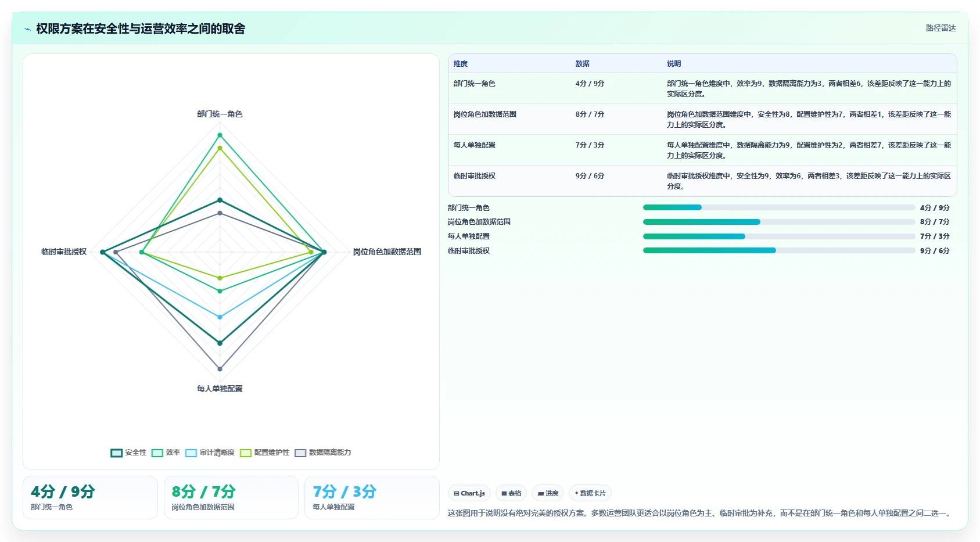
Task: Hide the 审计清晰度 series via the legend
Action: click(x=210, y=453)
